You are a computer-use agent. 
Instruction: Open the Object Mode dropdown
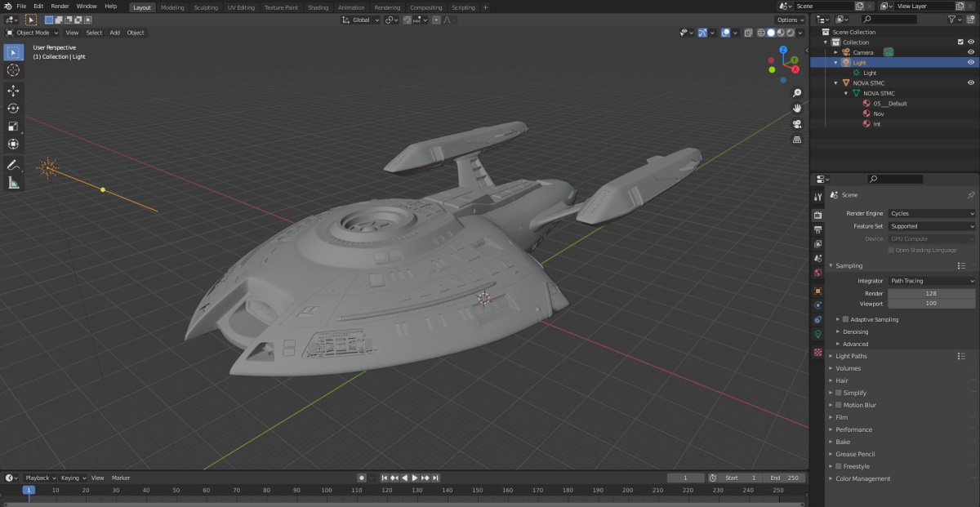pos(33,33)
